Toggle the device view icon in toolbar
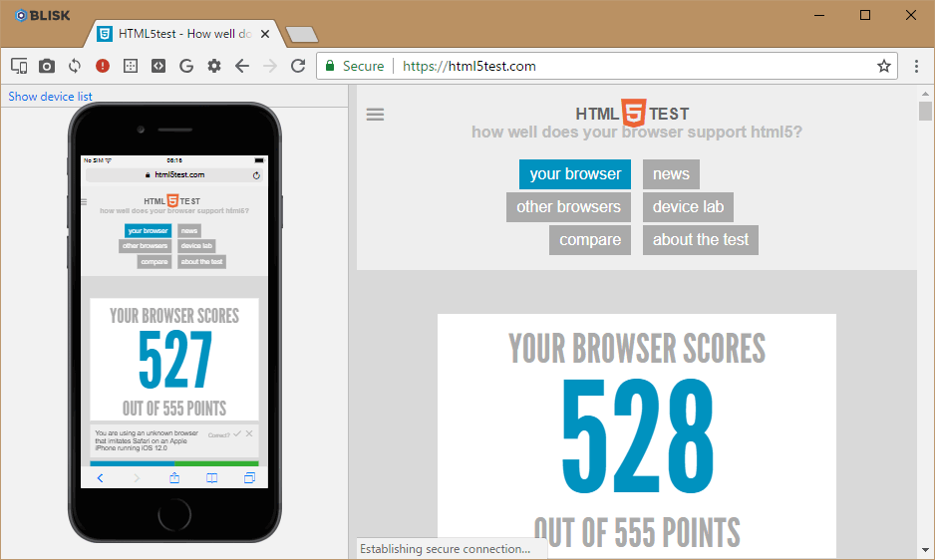The height and width of the screenshot is (560, 935). click(19, 66)
